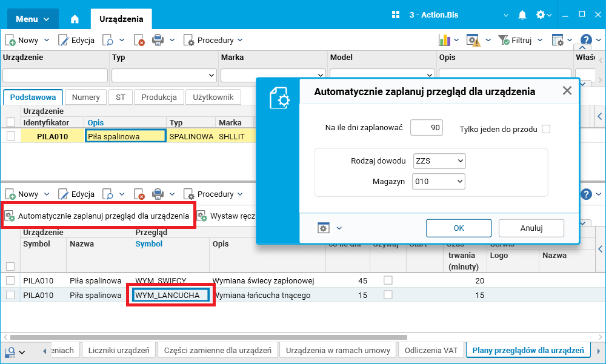This screenshot has height=364, width=606.
Task: Open the home icon tab
Action: [75, 19]
